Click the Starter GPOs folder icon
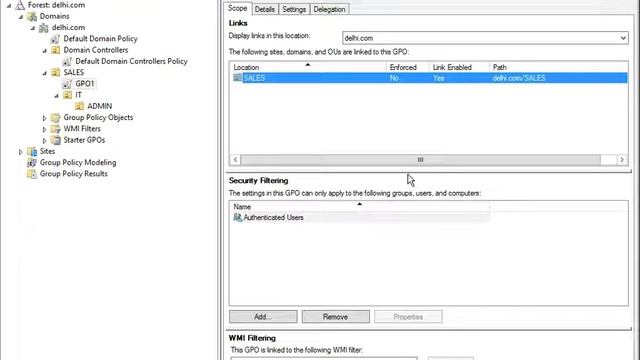The image size is (640, 360). (56, 140)
